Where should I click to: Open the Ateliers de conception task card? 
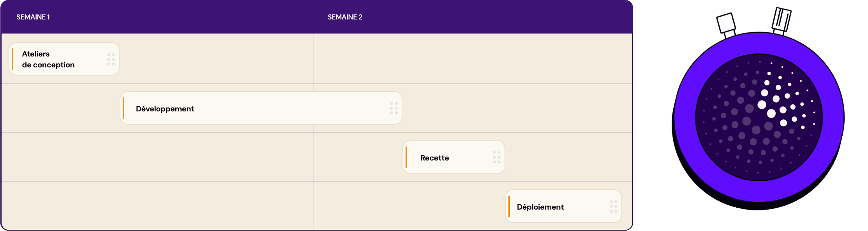[64, 59]
